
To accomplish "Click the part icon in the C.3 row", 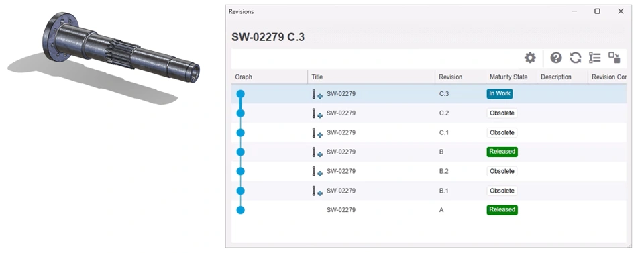I will click(317, 94).
